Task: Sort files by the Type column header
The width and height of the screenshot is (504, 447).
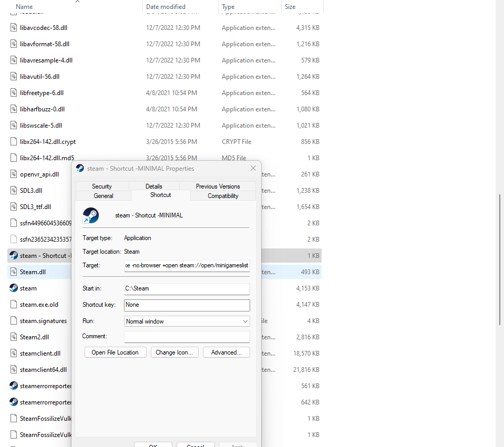Action: pyautogui.click(x=228, y=6)
